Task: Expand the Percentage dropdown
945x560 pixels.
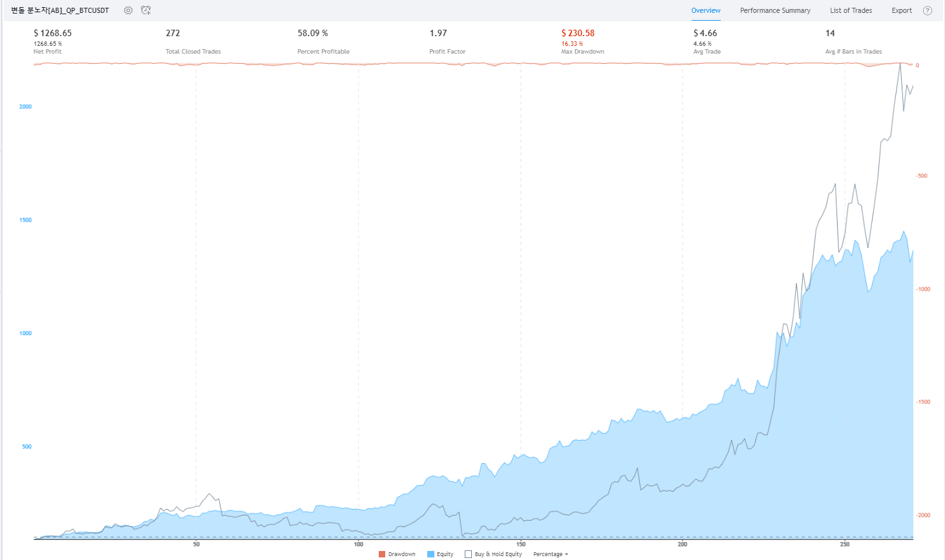Action: 550,554
